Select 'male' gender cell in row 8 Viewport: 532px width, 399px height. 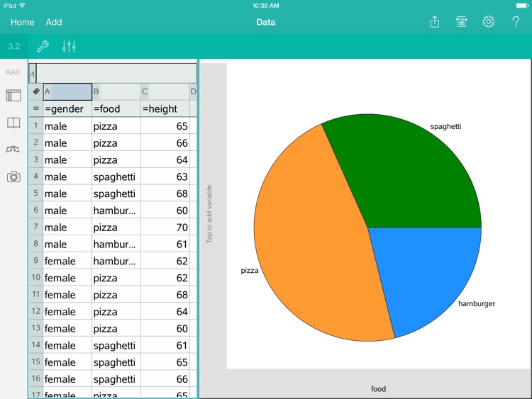click(x=67, y=244)
